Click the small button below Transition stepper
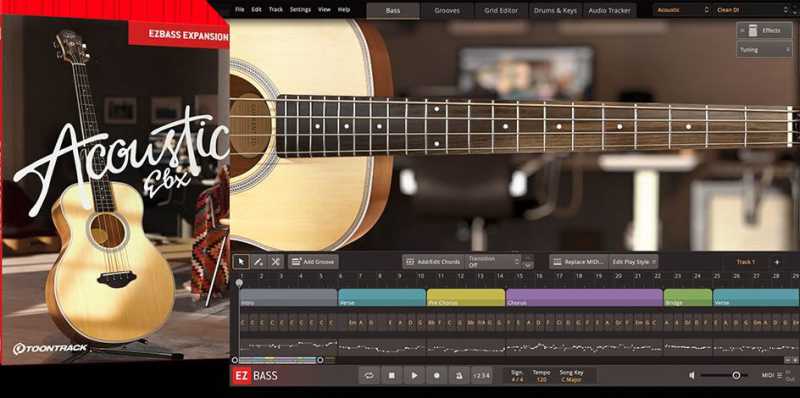The image size is (800, 398). coord(528,265)
